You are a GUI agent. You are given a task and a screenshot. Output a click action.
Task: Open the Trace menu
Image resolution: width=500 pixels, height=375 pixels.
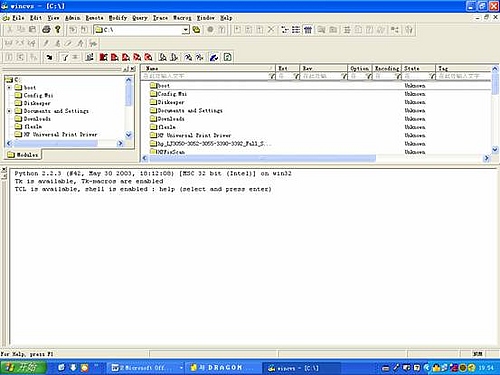click(160, 18)
